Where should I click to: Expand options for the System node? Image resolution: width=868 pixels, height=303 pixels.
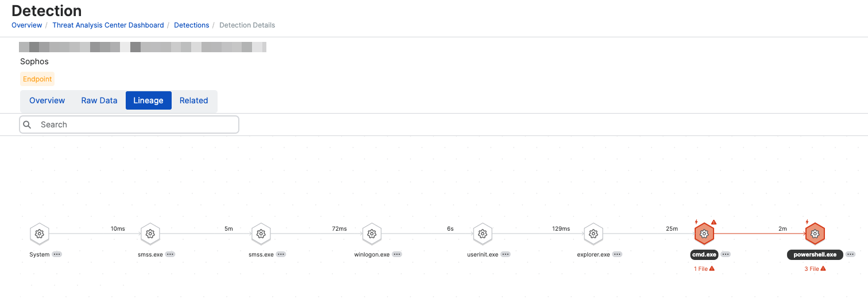(57, 254)
